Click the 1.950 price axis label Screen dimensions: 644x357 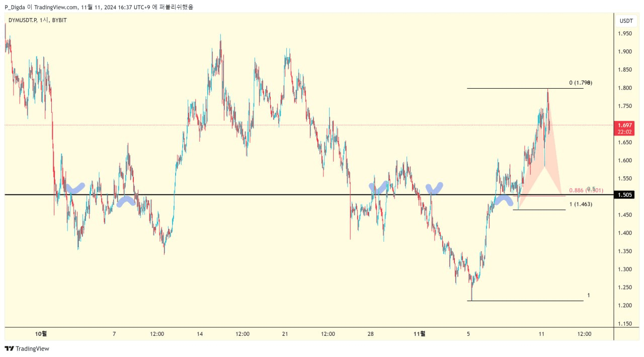coord(625,34)
